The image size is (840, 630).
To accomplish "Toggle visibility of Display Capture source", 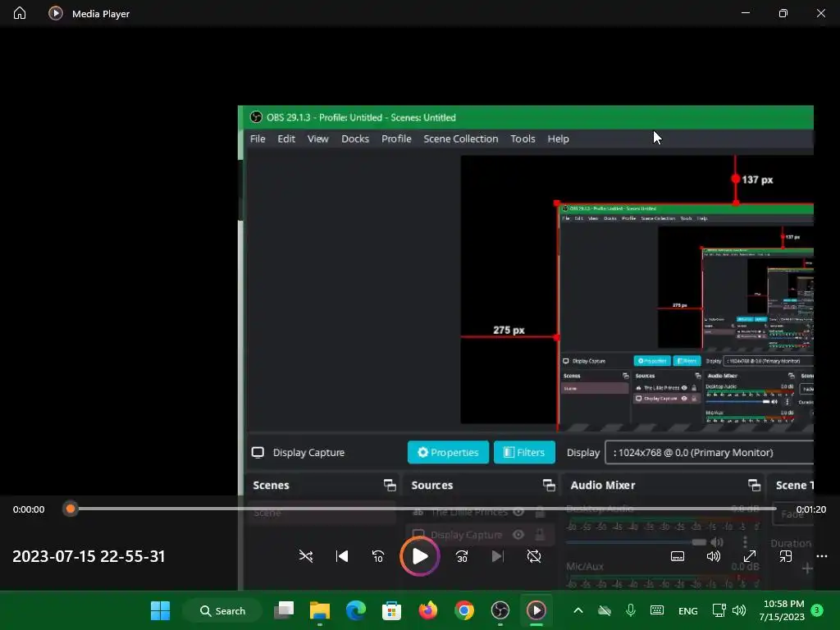I will click(x=518, y=535).
